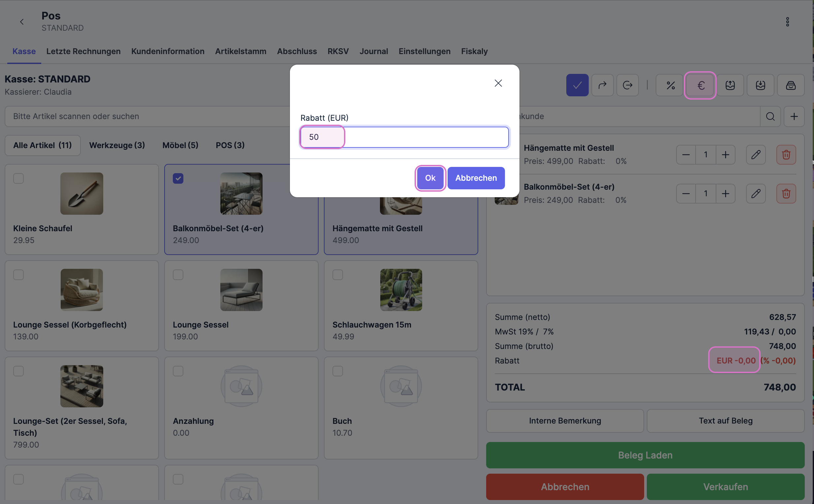Image resolution: width=814 pixels, height=504 pixels.
Task: Confirm the discount with Ok
Action: (430, 178)
